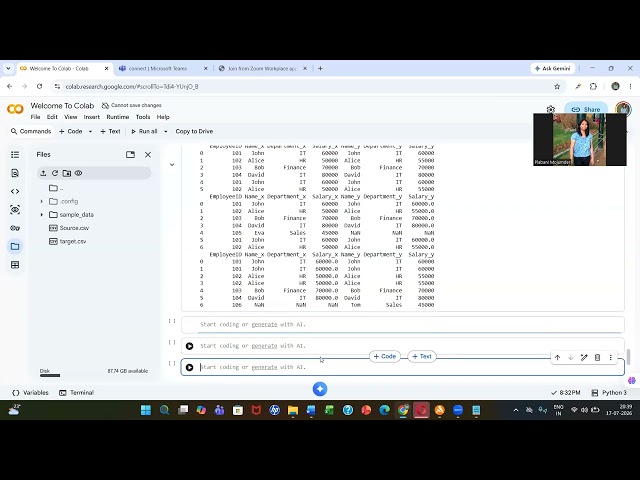Screen dimensions: 640x480
Task: Bookmark this page with star icon
Action: [x=557, y=87]
